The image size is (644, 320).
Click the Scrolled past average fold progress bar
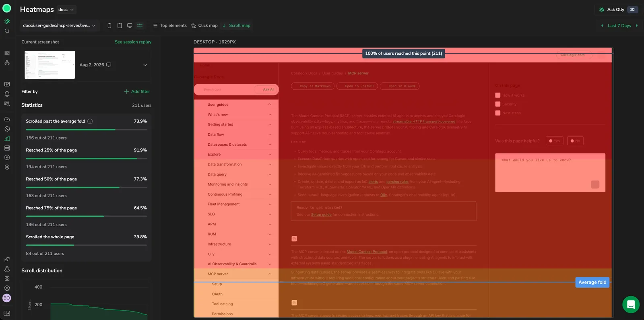pos(87,130)
